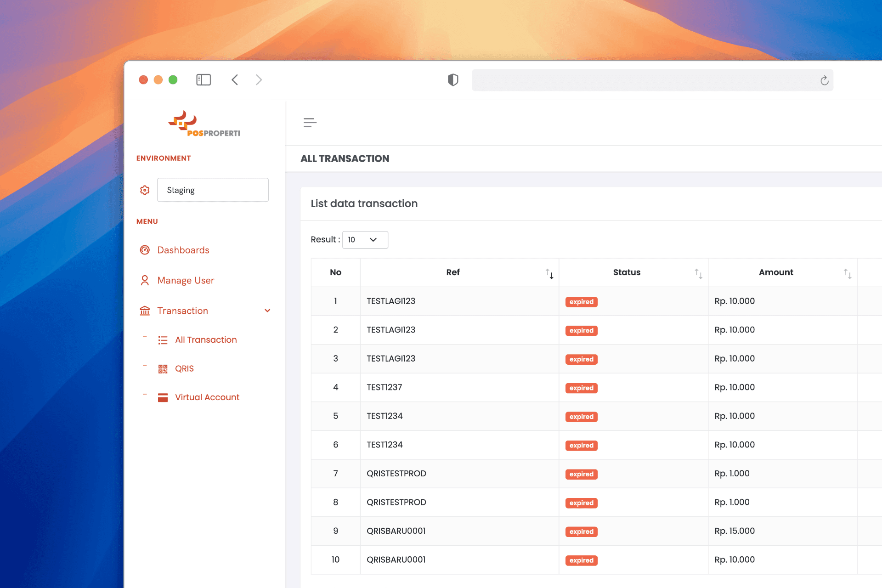Sort table by Status column
This screenshot has height=588, width=882.
click(698, 274)
